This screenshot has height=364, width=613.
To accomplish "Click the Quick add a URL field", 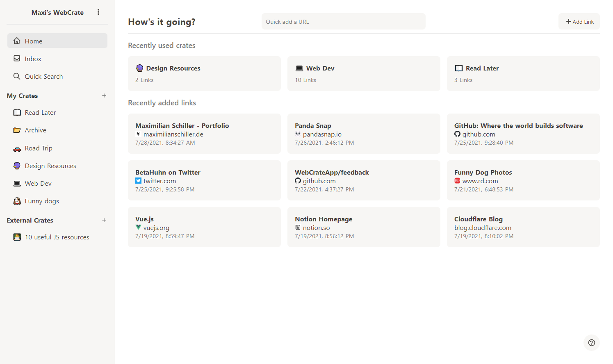I will 343,21.
